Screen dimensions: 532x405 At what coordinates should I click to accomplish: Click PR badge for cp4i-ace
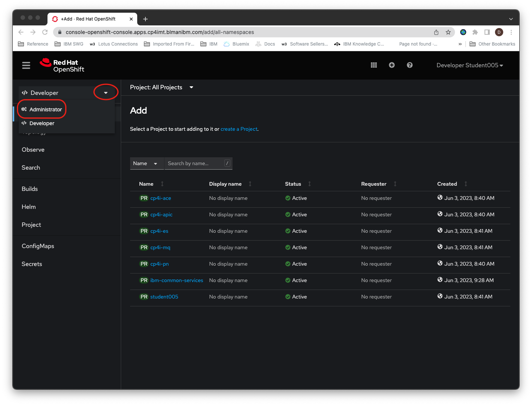click(144, 198)
